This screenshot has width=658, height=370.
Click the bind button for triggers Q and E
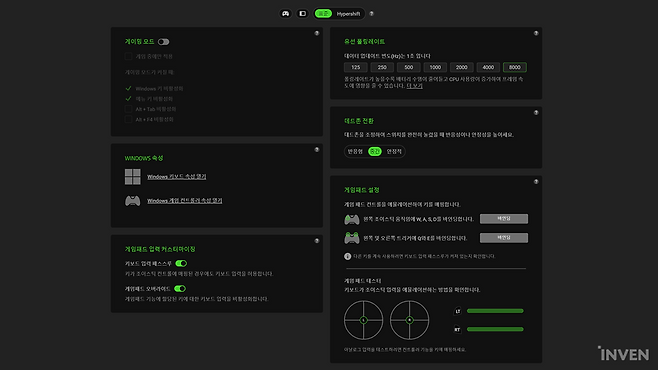(504, 238)
